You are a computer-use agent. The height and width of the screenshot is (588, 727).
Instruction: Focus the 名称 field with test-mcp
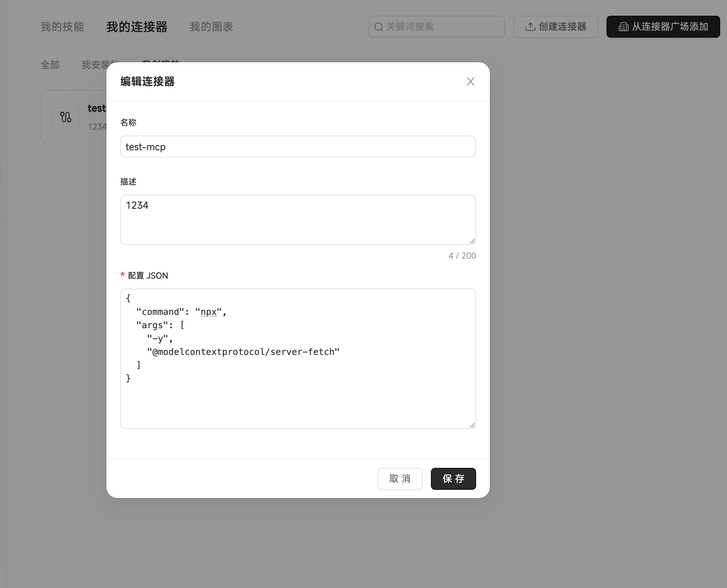point(298,146)
